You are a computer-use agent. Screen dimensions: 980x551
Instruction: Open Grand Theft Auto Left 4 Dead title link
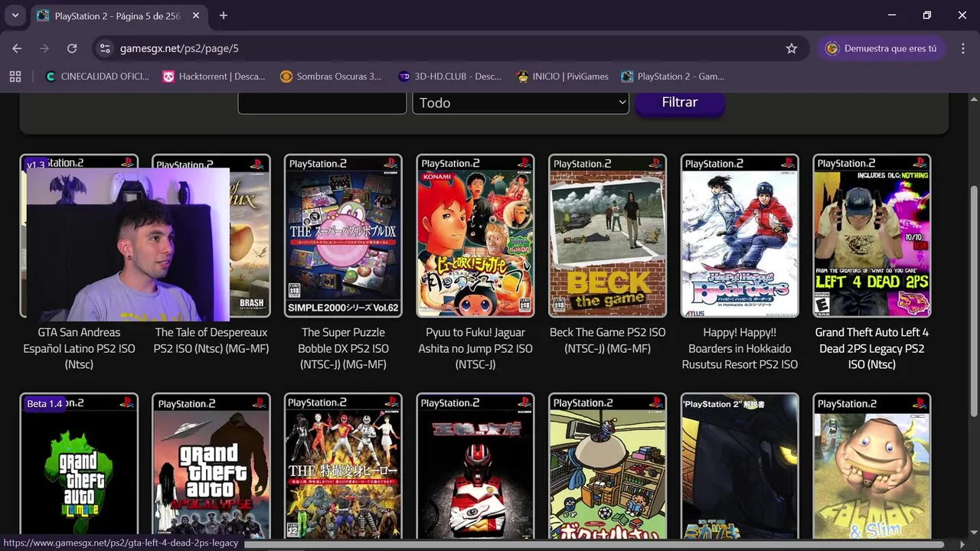point(872,348)
